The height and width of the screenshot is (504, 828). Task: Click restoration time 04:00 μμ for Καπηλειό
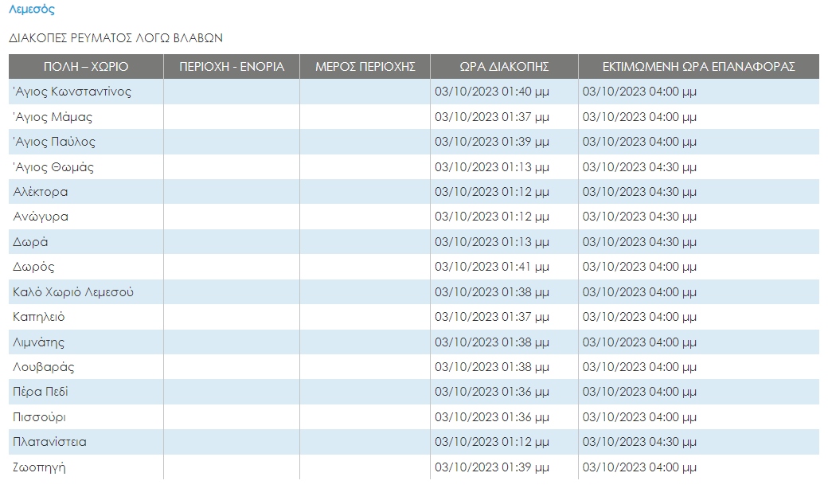pyautogui.click(x=639, y=317)
